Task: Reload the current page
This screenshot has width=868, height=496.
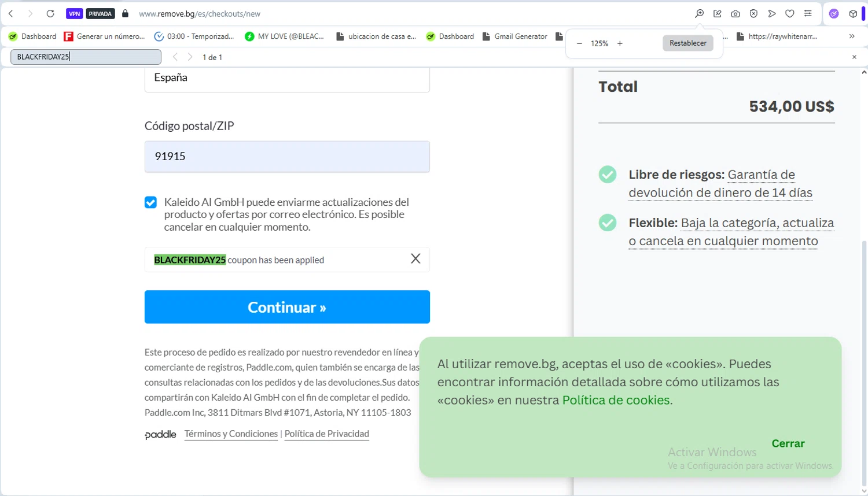Action: coord(50,13)
